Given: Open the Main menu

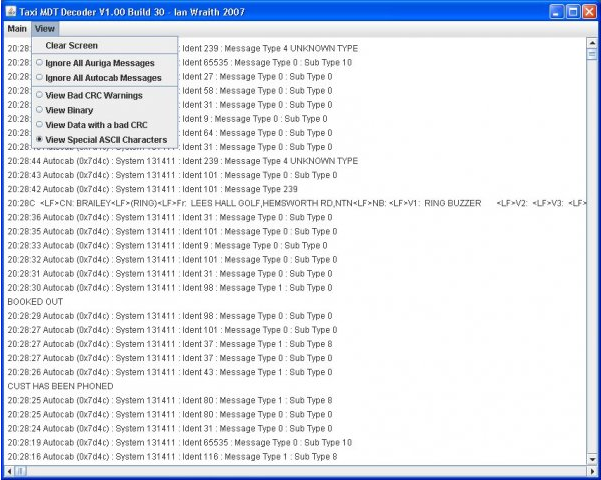Looking at the screenshot, I should pyautogui.click(x=17, y=29).
